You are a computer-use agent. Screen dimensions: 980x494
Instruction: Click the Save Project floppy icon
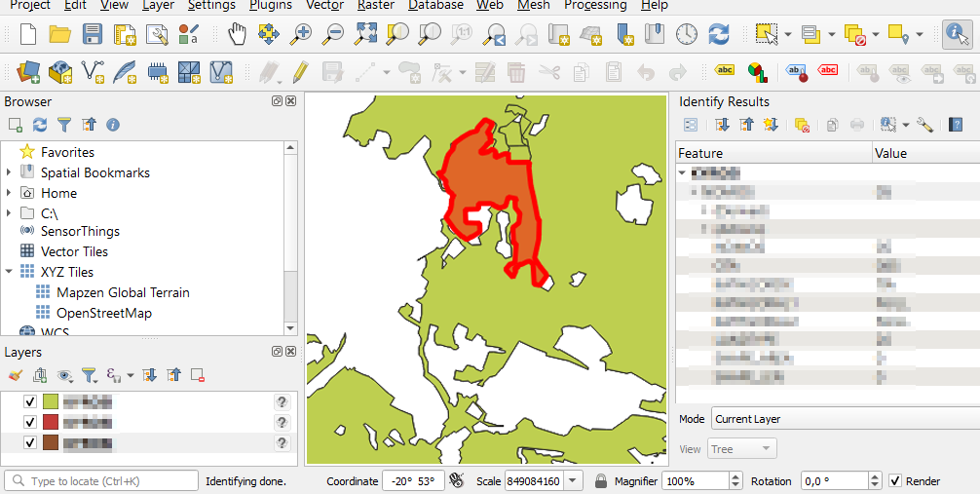pyautogui.click(x=93, y=35)
